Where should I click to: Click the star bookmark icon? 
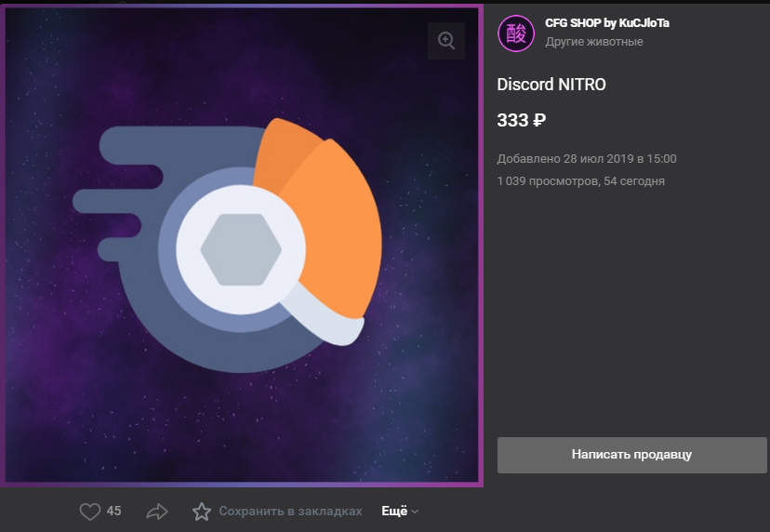202,512
